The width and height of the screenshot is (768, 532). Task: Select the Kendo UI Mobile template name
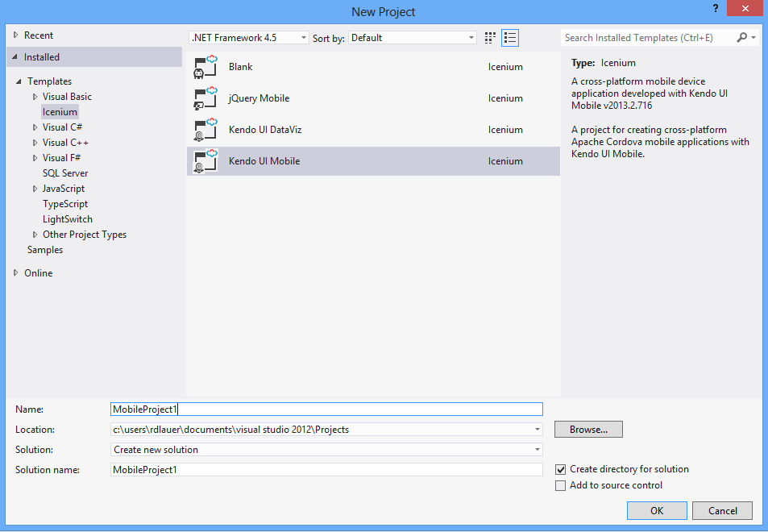click(264, 161)
